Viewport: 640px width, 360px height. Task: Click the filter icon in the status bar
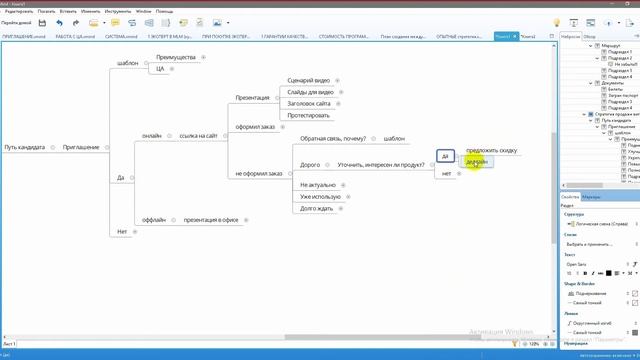(514, 344)
